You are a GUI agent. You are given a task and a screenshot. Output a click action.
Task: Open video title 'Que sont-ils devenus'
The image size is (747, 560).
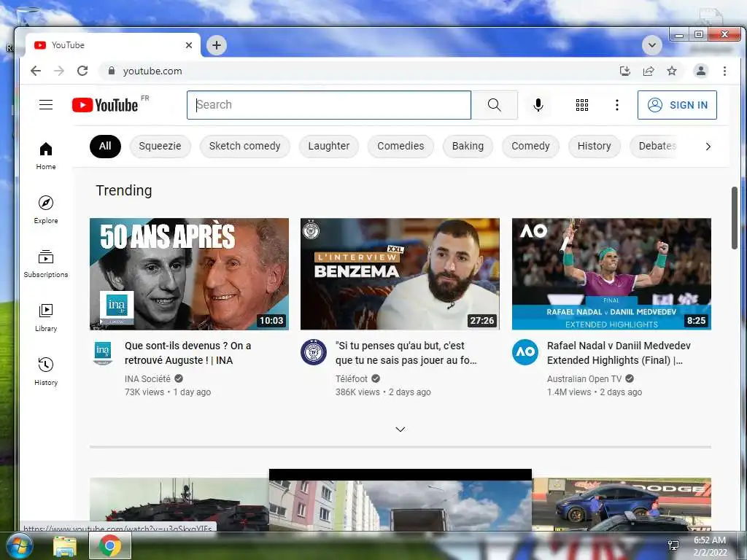tap(187, 353)
